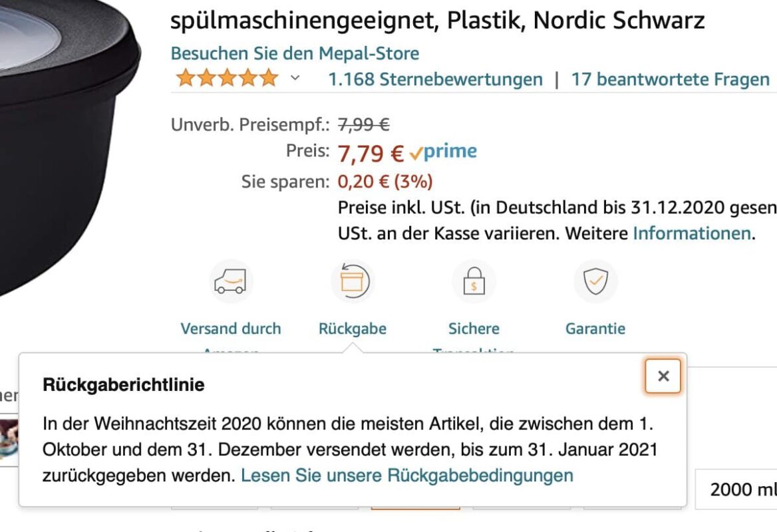Click the Rückgabe return box icon

click(x=353, y=281)
